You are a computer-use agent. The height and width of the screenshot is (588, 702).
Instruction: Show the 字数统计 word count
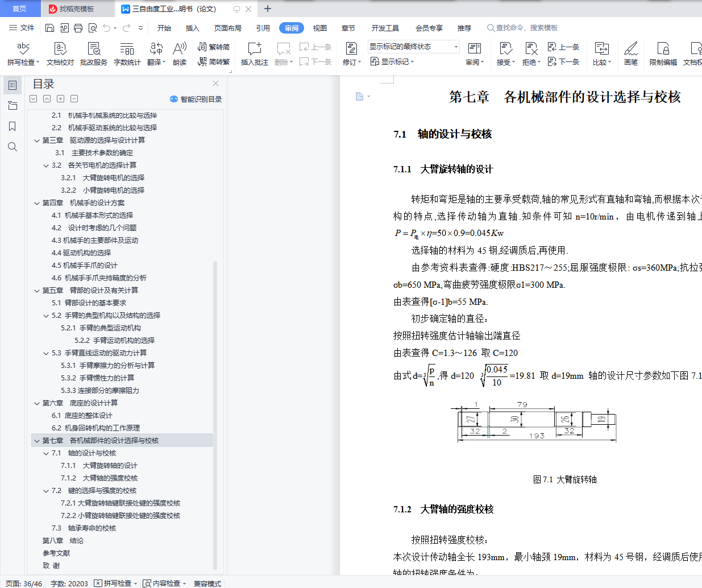click(127, 54)
